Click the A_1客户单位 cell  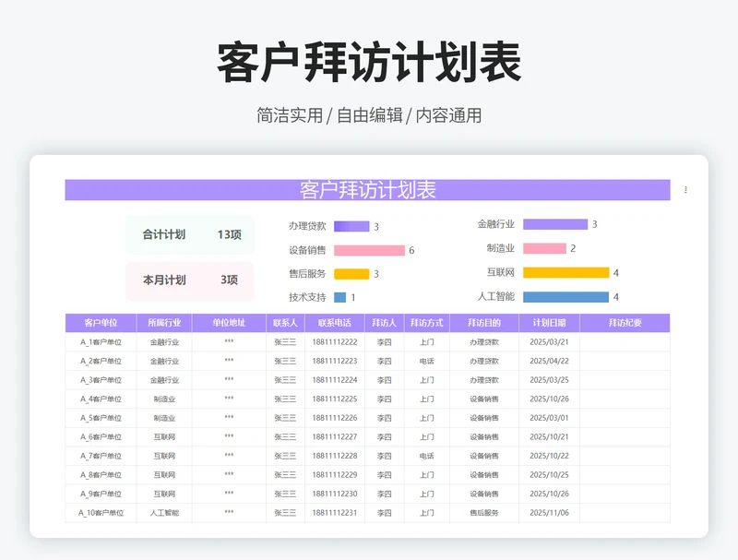pyautogui.click(x=101, y=342)
